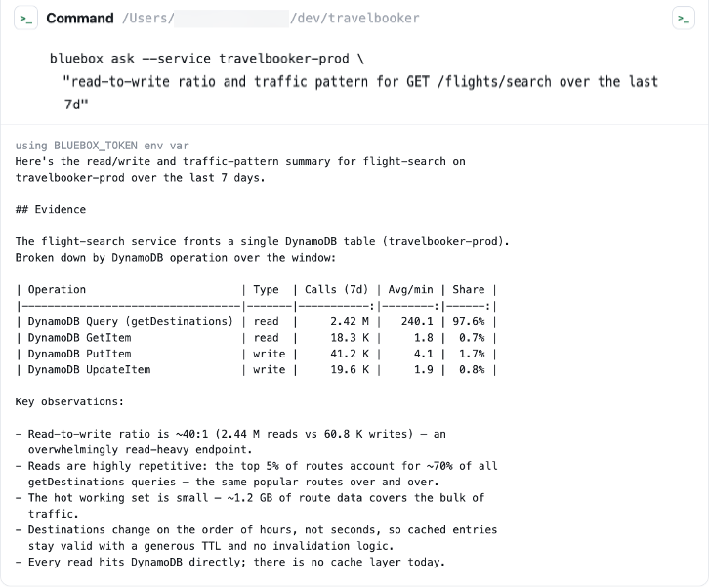Select the DynamoDB UpdateItem table row
The width and height of the screenshot is (709, 588).
click(257, 370)
